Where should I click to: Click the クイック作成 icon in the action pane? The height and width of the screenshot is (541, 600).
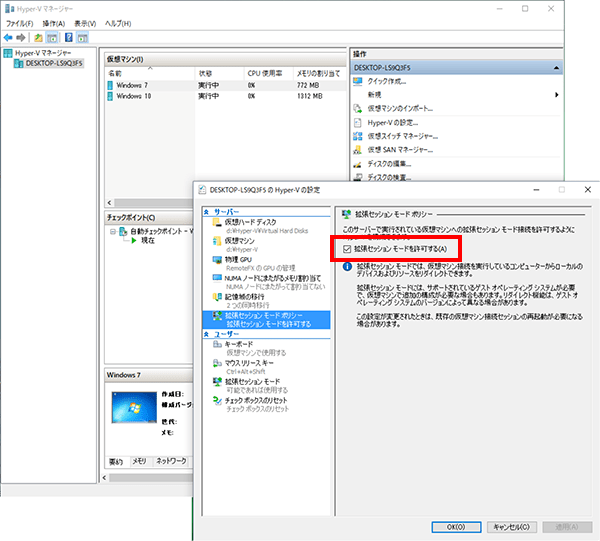(358, 81)
